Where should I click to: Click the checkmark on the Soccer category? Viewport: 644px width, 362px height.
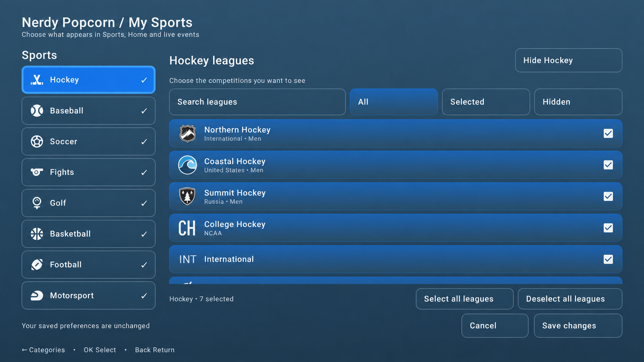(144, 142)
